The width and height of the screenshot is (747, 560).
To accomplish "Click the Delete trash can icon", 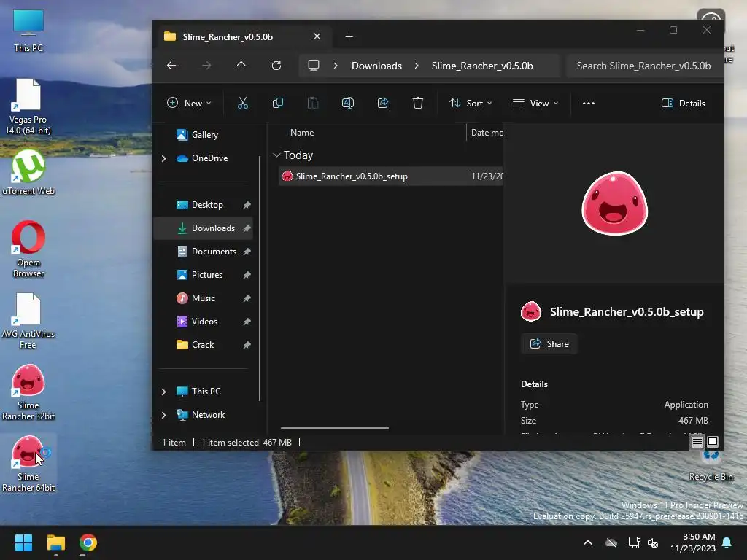I will click(x=418, y=103).
